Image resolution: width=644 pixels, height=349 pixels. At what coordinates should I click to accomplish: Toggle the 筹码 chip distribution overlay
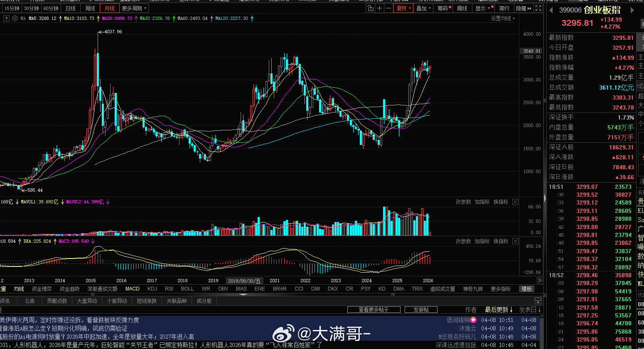(442, 8)
